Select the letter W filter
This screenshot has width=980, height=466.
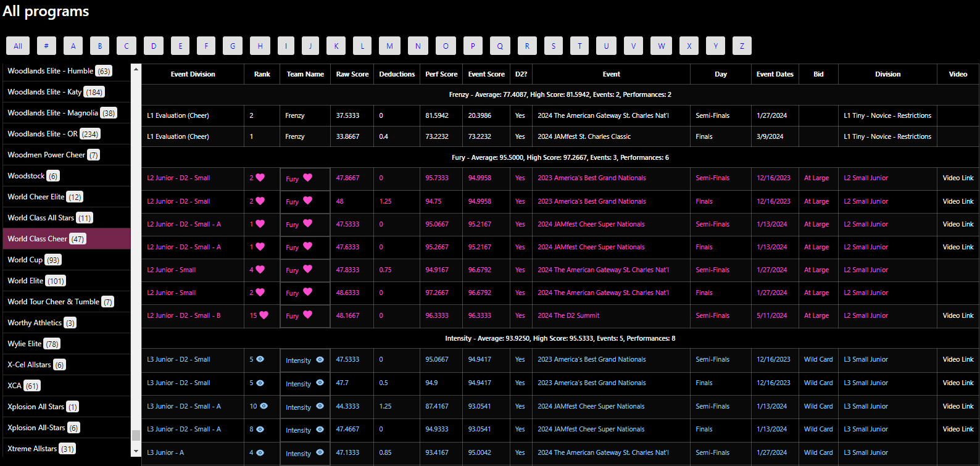point(662,46)
